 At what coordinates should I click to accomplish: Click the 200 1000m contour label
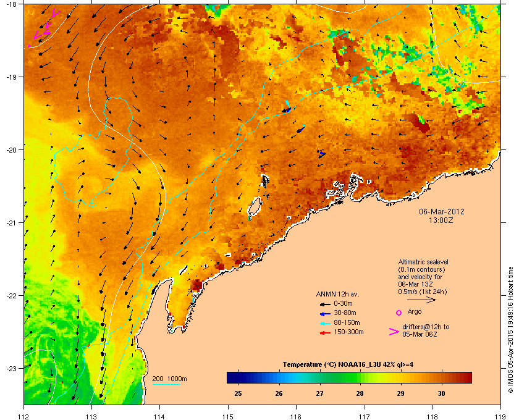click(169, 379)
